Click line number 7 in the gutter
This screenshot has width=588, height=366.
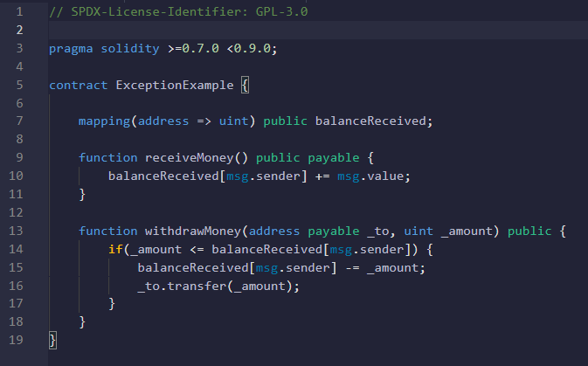tap(19, 121)
